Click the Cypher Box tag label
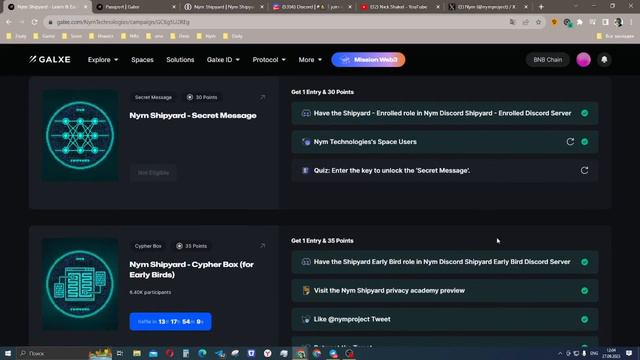The width and height of the screenshot is (640, 360). pyautogui.click(x=148, y=246)
